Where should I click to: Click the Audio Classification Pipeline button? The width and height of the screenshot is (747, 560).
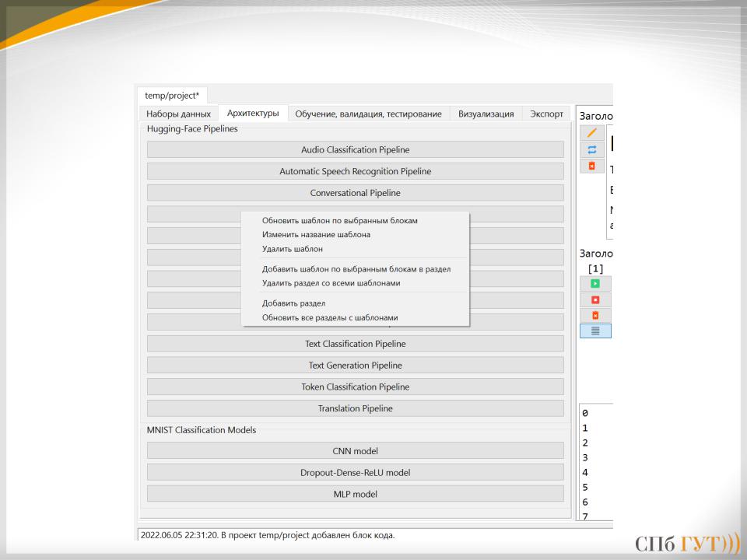pyautogui.click(x=356, y=149)
